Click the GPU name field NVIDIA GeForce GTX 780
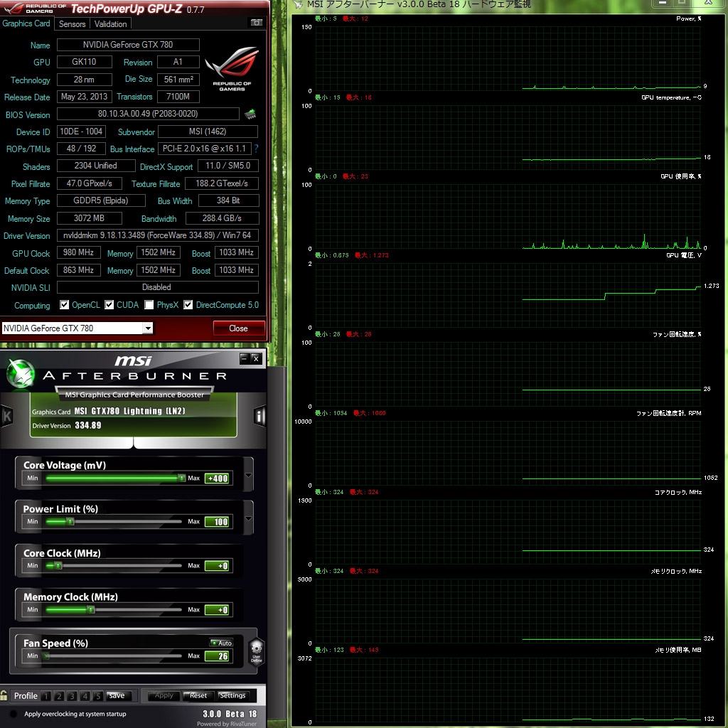Screen dimensions: 728x728 click(x=128, y=45)
